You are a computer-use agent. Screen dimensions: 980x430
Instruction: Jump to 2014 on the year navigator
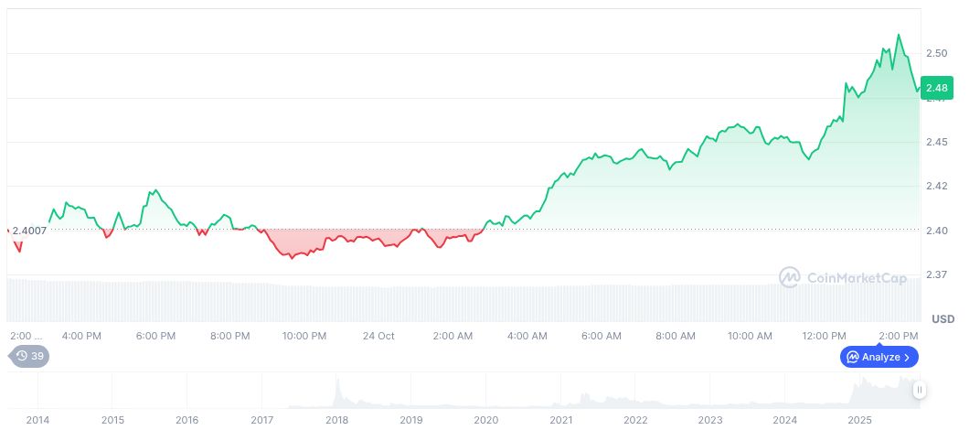tap(37, 420)
